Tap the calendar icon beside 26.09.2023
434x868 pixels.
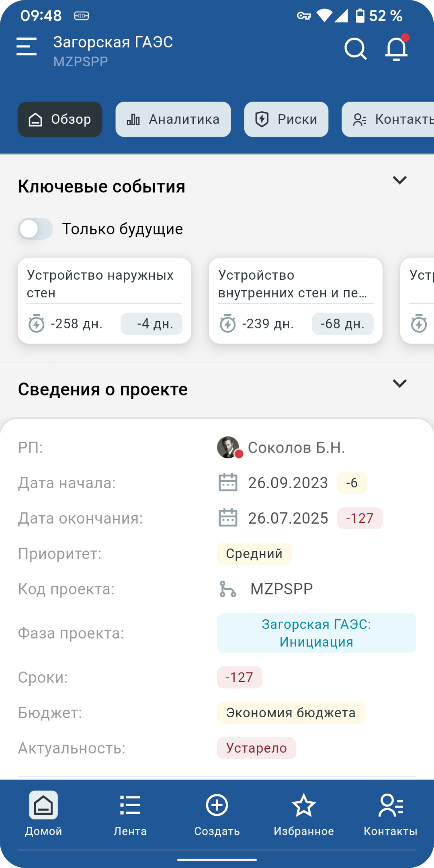coord(228,483)
